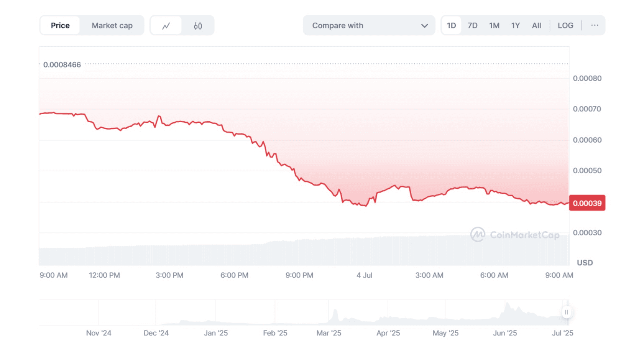Choose the All time range
Screen dimensions: 644x362
click(x=536, y=26)
